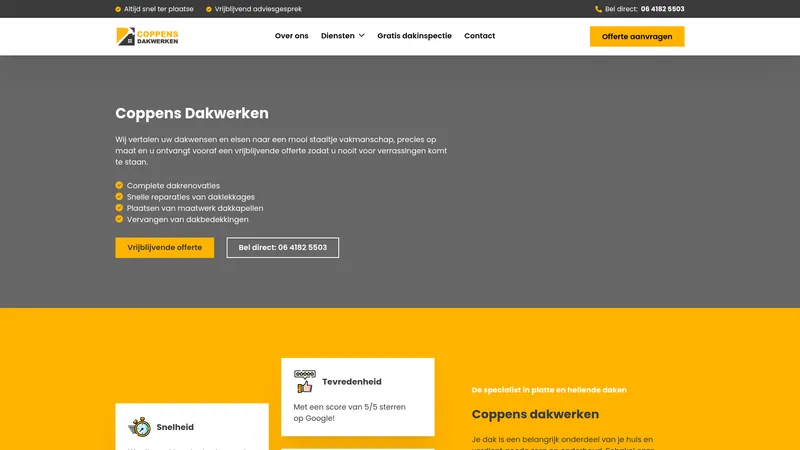Click the checkmark beside Vervangen van dakbedekkingen
The width and height of the screenshot is (800, 450).
pyautogui.click(x=119, y=219)
